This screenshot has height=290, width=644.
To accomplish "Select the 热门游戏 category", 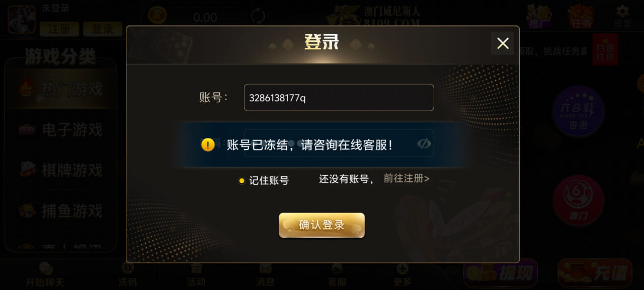I will click(60, 90).
